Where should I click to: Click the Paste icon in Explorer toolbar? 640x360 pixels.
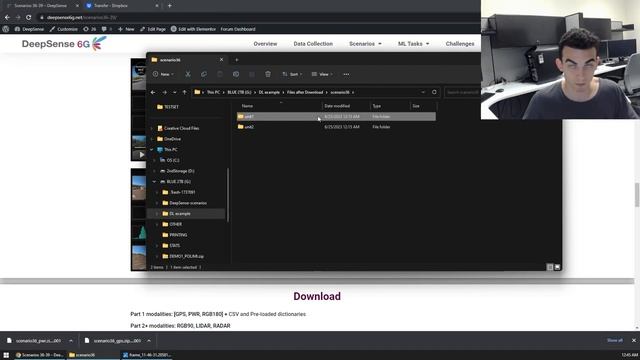[x=220, y=74]
